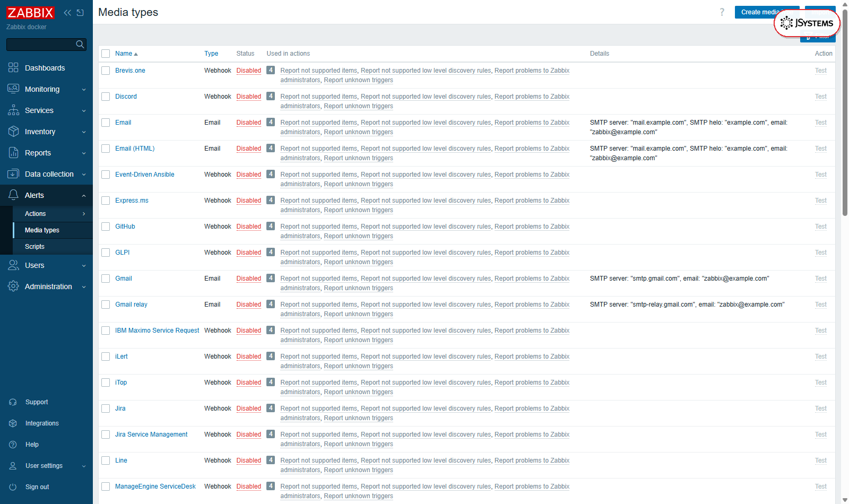This screenshot has height=504, width=849.
Task: Open page help via the top question mark
Action: (x=722, y=12)
